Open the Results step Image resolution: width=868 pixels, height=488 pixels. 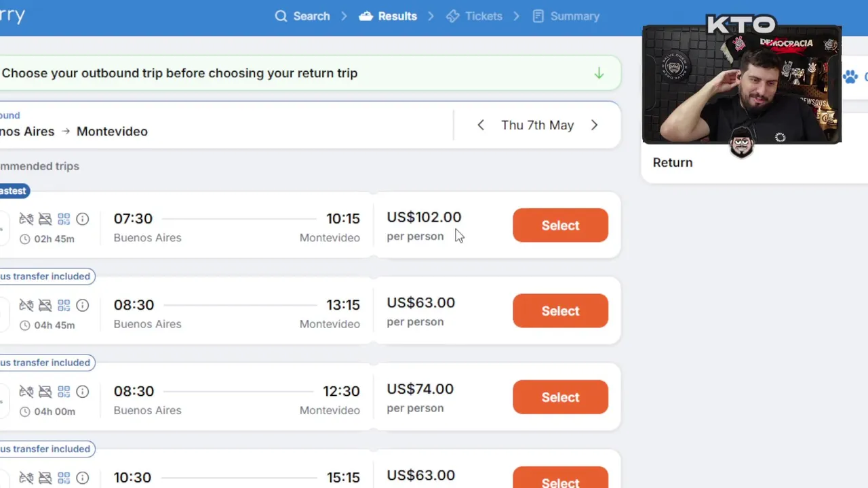(x=388, y=16)
